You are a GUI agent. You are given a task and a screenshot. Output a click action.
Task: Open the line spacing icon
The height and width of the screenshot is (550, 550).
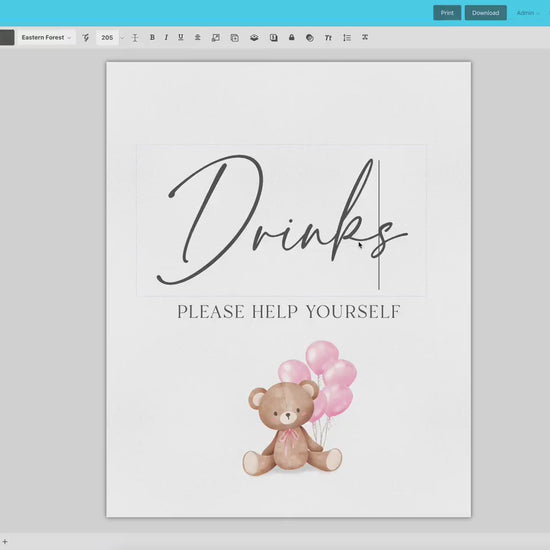pyautogui.click(x=347, y=38)
